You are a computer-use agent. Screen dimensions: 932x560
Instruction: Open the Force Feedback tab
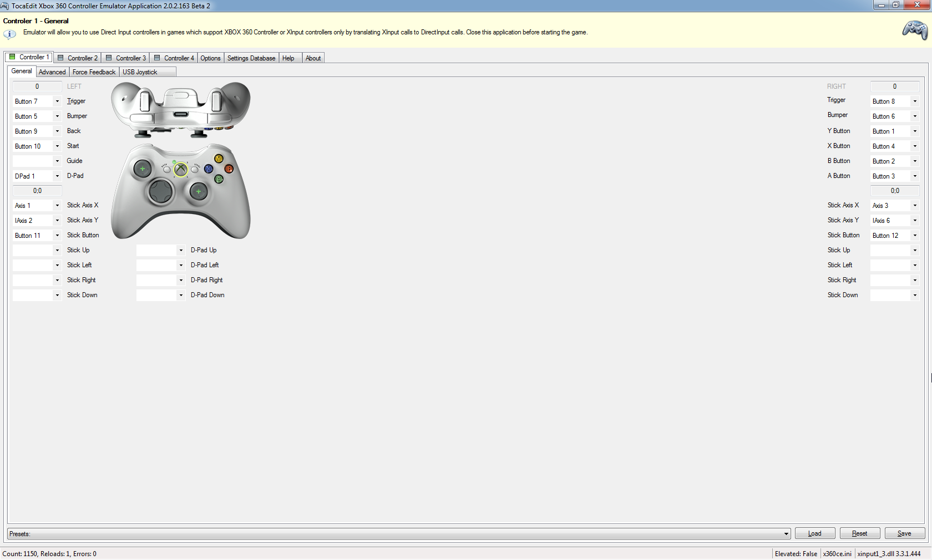coord(94,72)
